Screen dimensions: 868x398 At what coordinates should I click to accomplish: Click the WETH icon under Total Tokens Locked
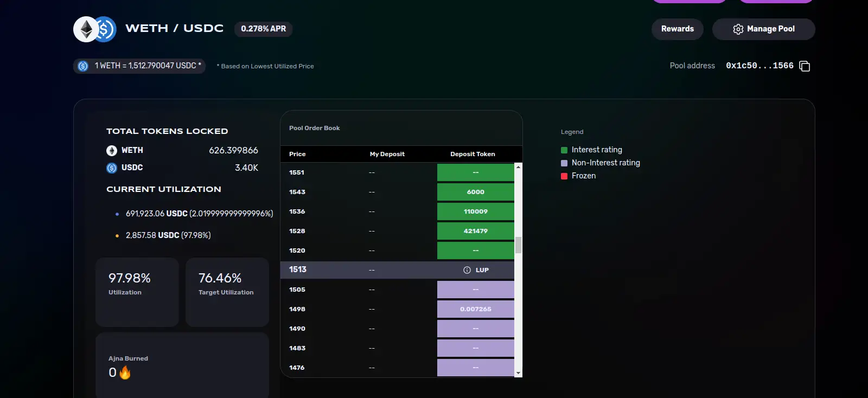point(112,151)
